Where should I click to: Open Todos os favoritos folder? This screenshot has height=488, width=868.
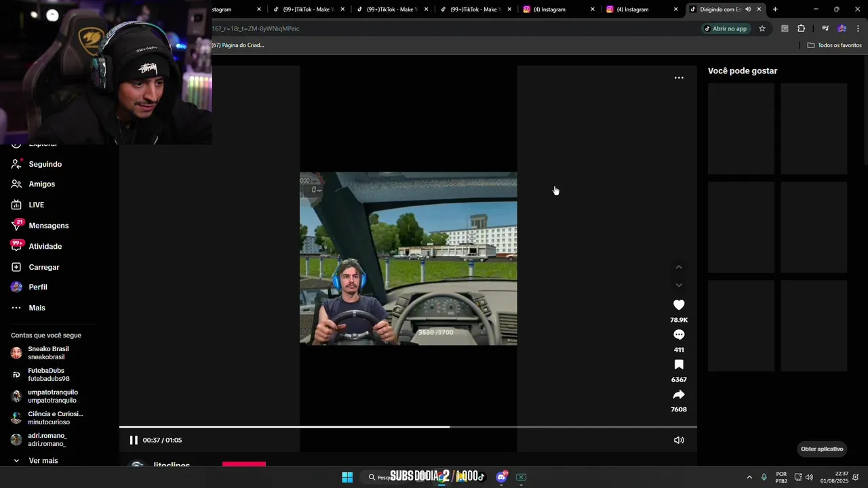coord(834,45)
